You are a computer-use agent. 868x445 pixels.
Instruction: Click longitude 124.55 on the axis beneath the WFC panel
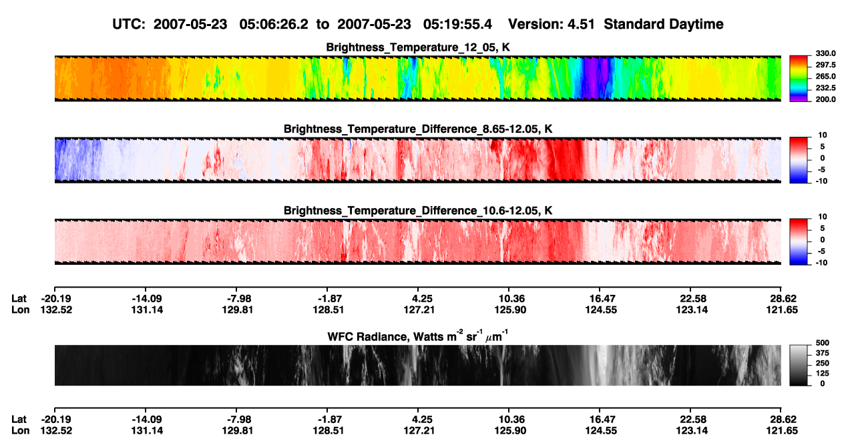pyautogui.click(x=600, y=430)
